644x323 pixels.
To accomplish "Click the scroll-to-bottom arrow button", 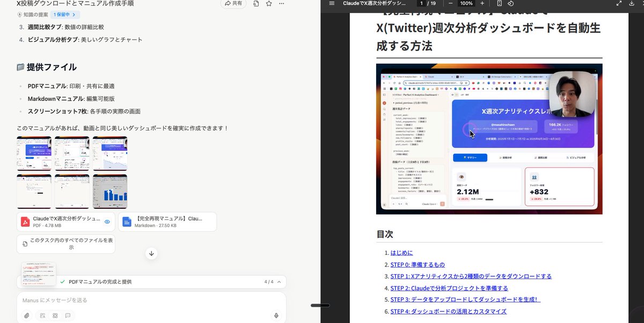I will pos(151,253).
